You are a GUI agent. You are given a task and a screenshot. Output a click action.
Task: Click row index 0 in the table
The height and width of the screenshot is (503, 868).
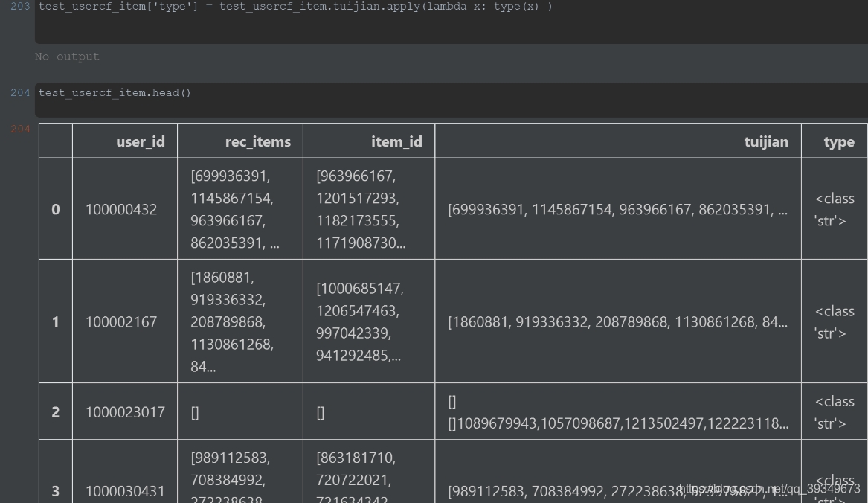point(55,209)
